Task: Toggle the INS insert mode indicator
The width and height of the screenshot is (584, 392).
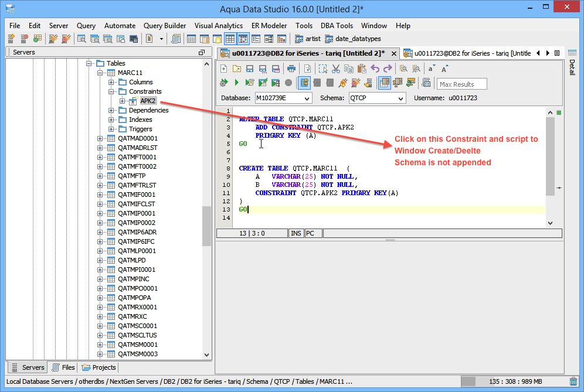Action: [x=296, y=233]
